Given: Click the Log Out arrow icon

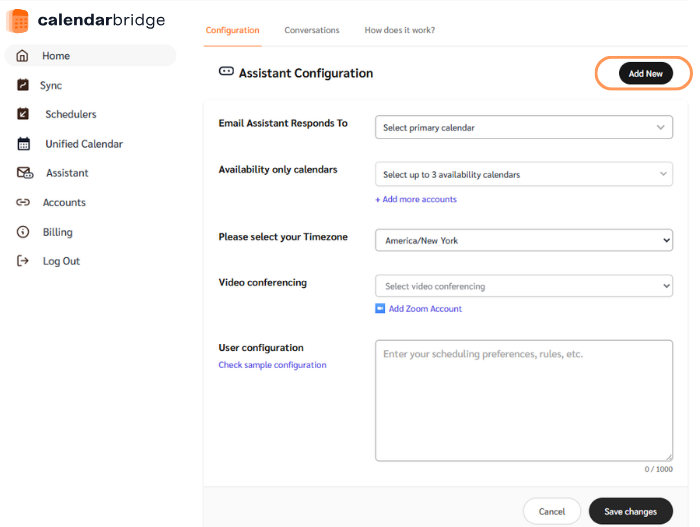Looking at the screenshot, I should 22,261.
